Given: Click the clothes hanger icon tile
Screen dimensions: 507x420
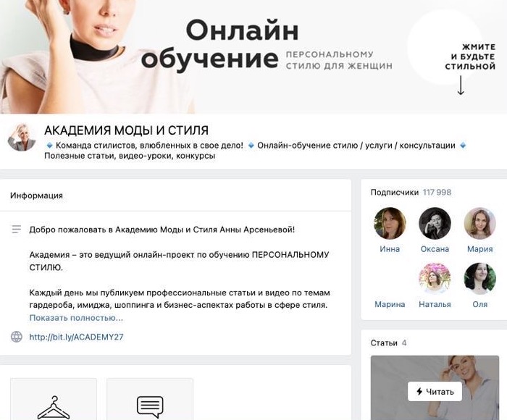Looking at the screenshot, I should tap(54, 399).
